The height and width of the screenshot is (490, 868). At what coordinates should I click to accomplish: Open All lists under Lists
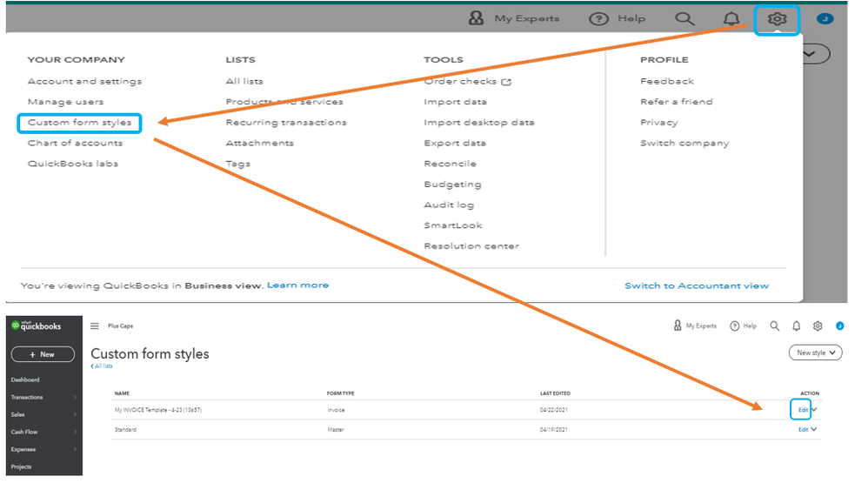click(x=244, y=82)
